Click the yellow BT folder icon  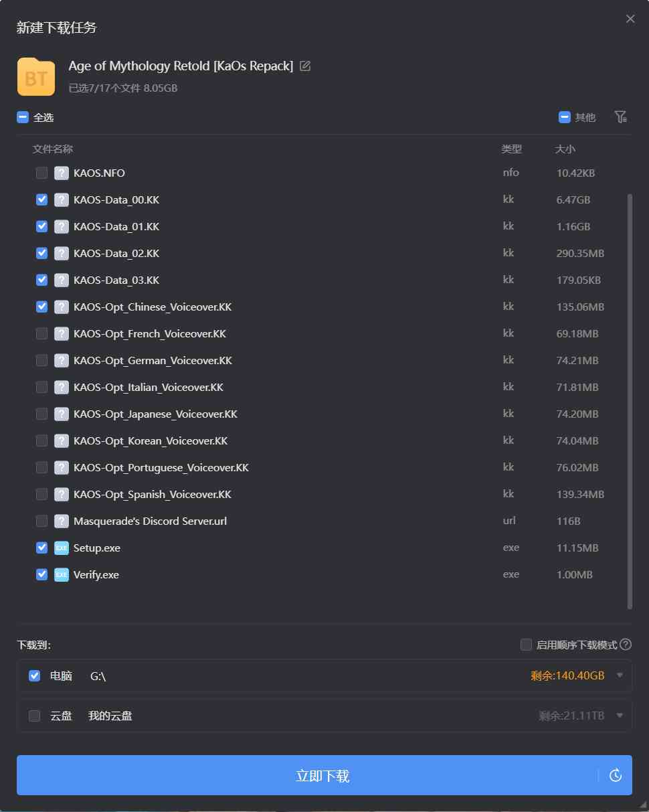point(35,77)
